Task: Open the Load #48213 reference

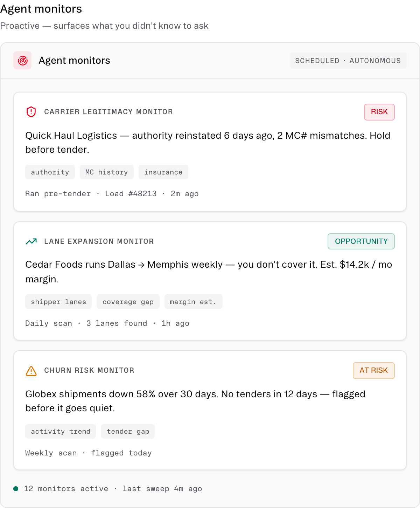Action: coord(131,194)
